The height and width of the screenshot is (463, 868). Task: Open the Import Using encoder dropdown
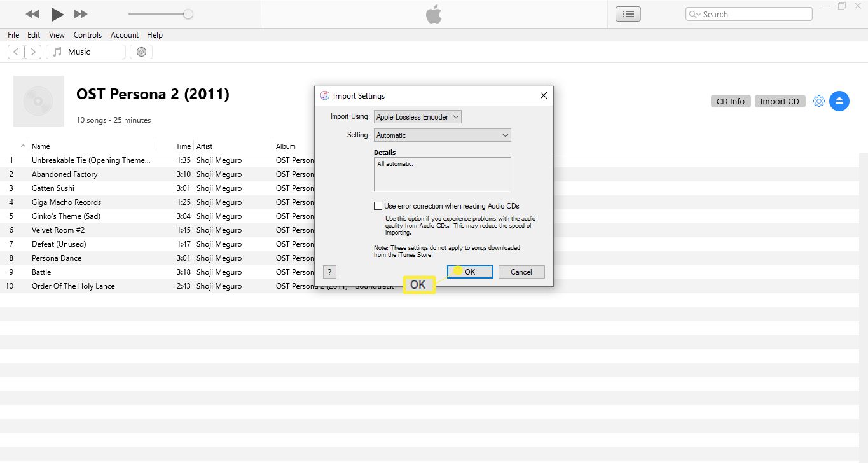(418, 117)
